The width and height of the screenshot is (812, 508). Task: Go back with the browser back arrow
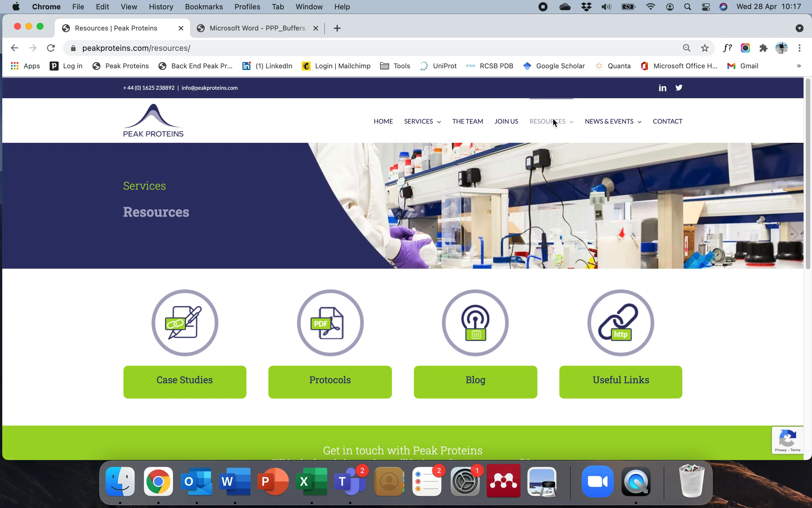[14, 48]
